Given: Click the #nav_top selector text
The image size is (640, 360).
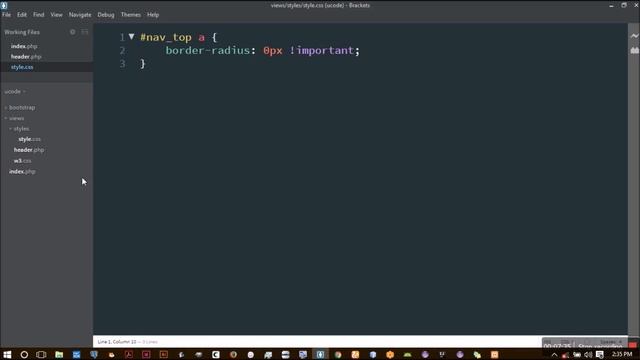Looking at the screenshot, I should coord(166,38).
